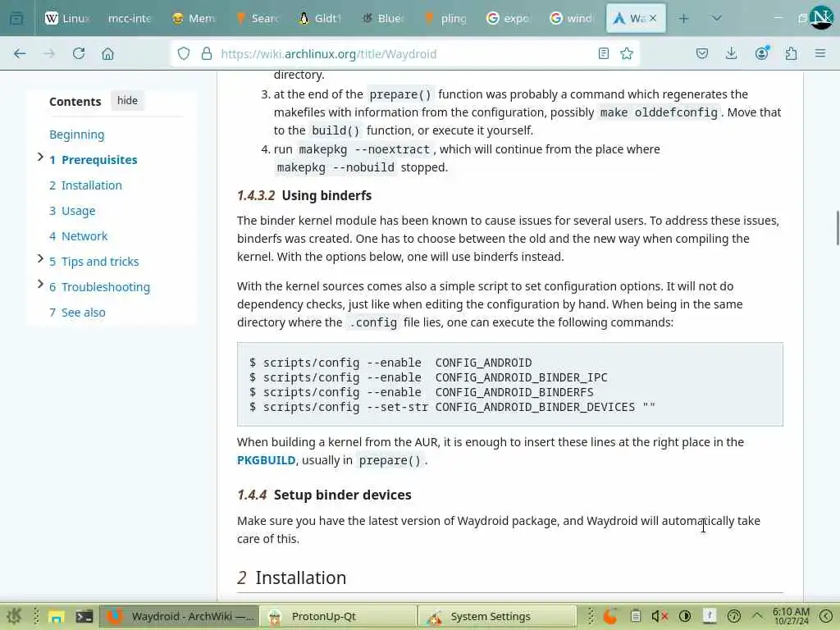The height and width of the screenshot is (630, 840).
Task: Click the page vertical scrollbar thumb
Action: (838, 228)
